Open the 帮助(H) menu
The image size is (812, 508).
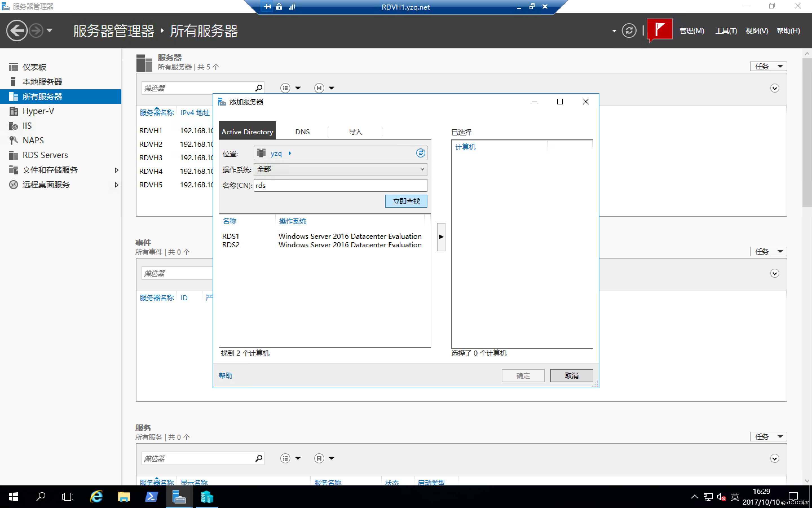click(x=788, y=31)
